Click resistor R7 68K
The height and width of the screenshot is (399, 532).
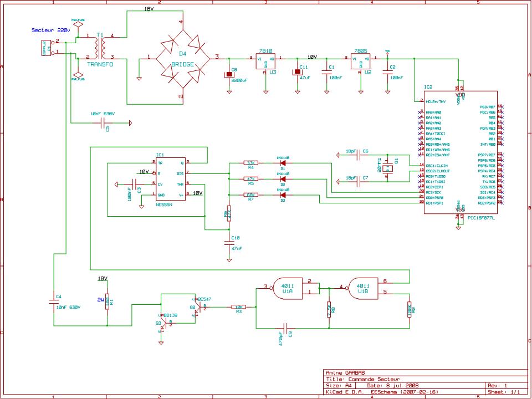point(250,195)
